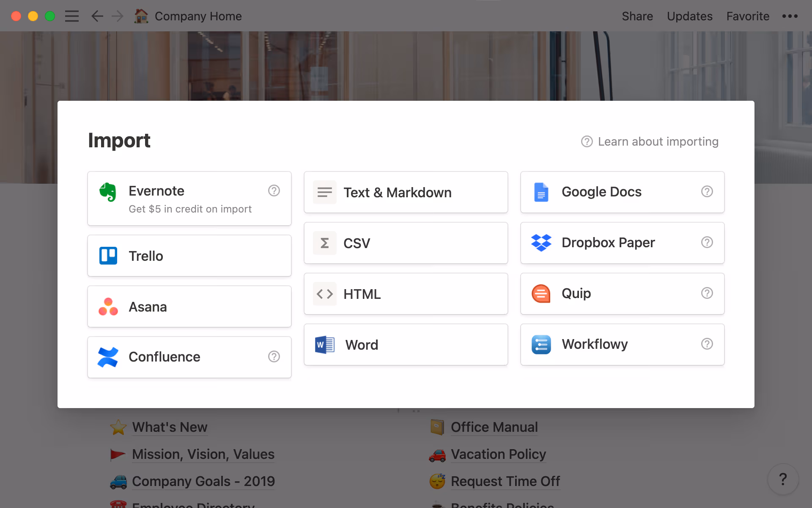Viewport: 812px width, 508px height.
Task: Select the Word import option
Action: pyautogui.click(x=405, y=344)
